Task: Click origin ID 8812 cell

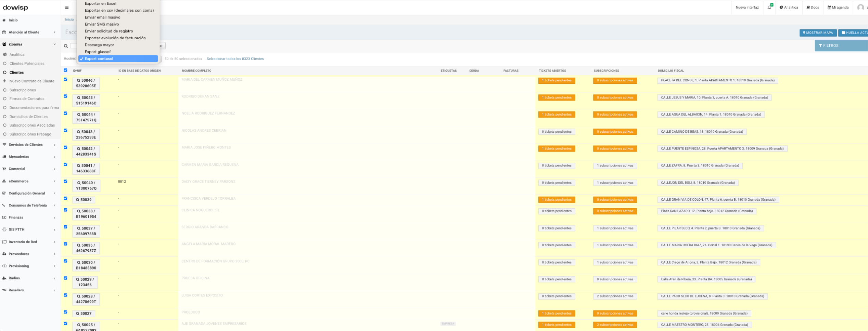Action: tap(122, 182)
